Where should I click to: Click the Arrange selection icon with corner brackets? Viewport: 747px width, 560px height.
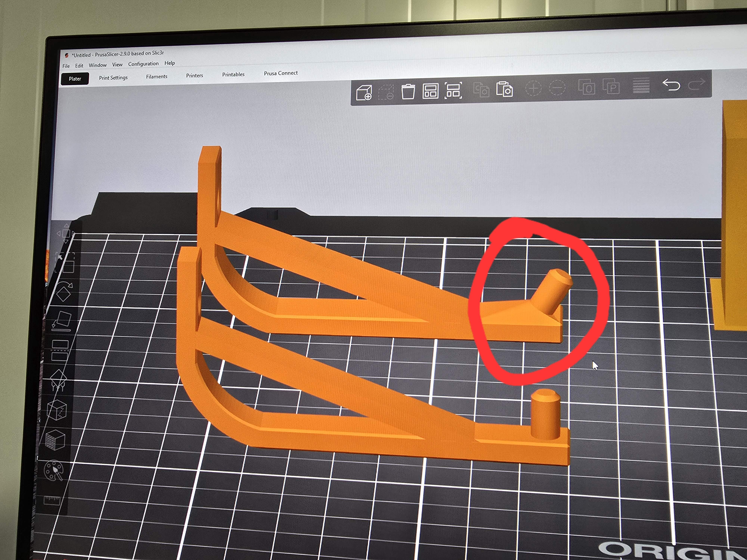(x=453, y=91)
